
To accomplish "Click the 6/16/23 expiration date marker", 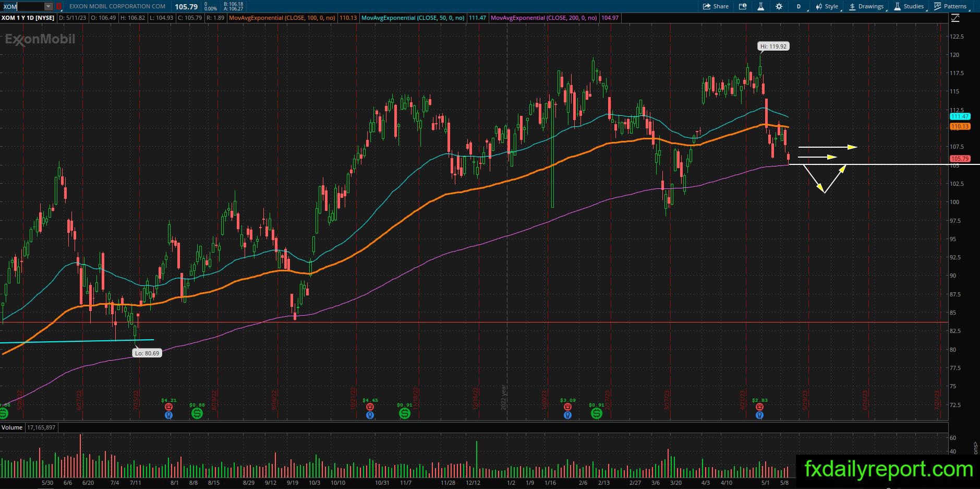I will 866,400.
